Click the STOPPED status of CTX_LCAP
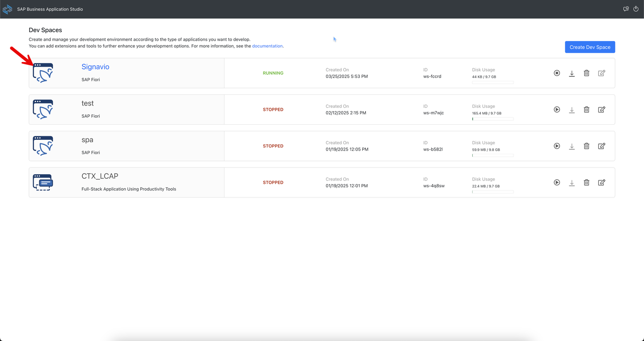The width and height of the screenshot is (644, 341). pyautogui.click(x=273, y=182)
